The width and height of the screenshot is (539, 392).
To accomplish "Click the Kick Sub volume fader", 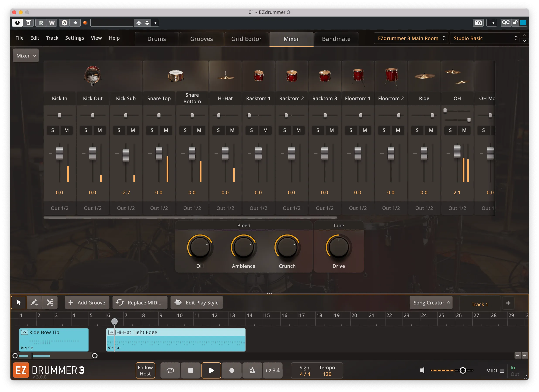I will [x=126, y=155].
